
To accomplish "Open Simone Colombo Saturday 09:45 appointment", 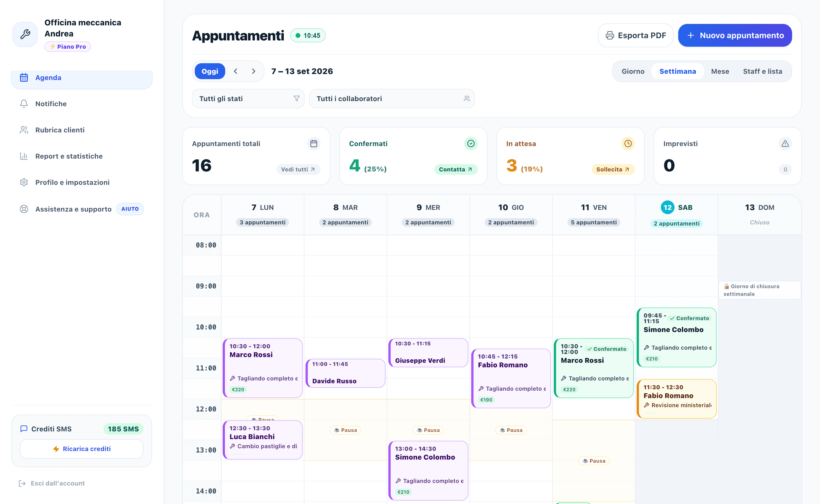I will pyautogui.click(x=676, y=337).
